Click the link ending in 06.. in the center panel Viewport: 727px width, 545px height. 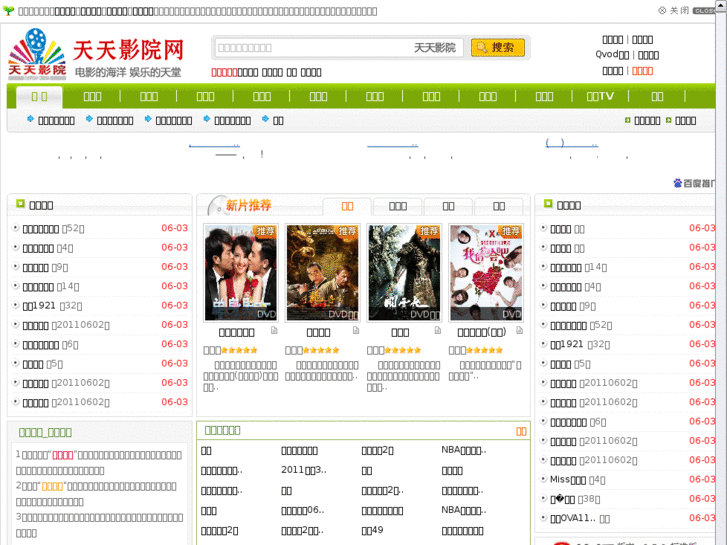302,510
